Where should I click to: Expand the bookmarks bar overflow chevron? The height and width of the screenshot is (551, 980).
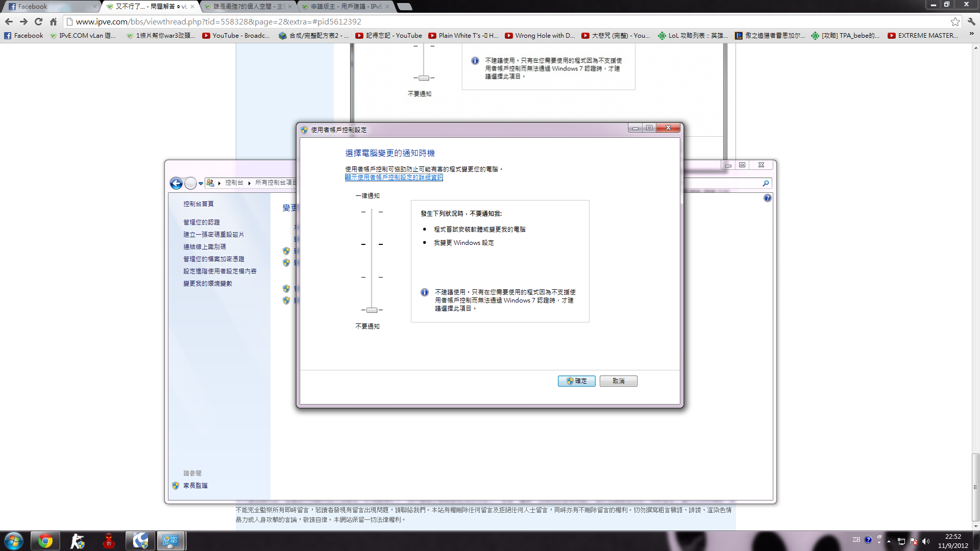pyautogui.click(x=971, y=35)
